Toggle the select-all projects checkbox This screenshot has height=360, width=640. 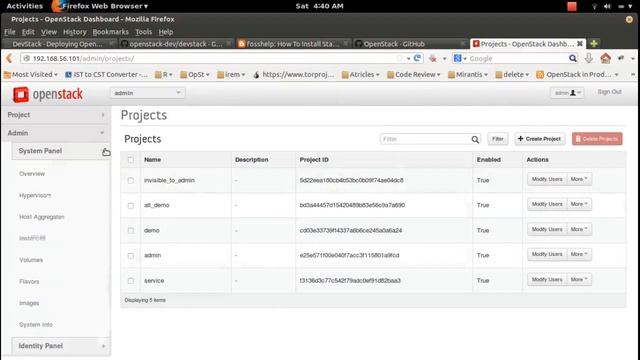[131, 160]
